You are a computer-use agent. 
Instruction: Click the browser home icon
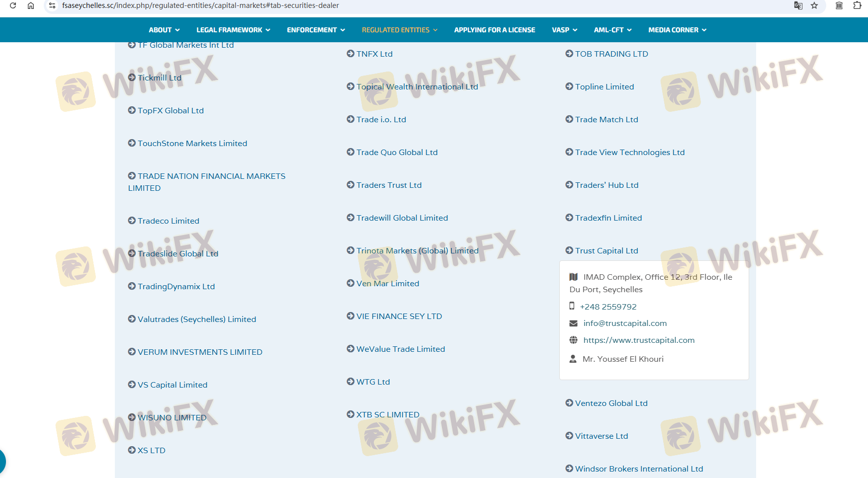[31, 5]
